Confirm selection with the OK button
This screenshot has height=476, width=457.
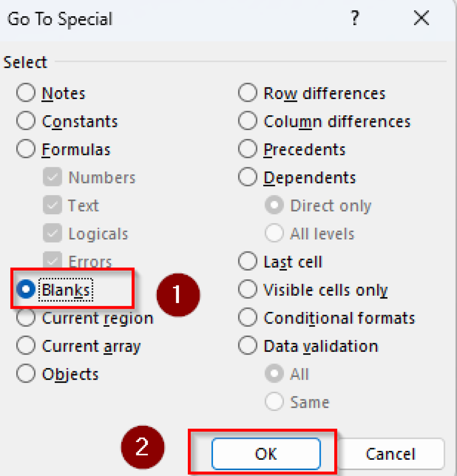(x=265, y=454)
